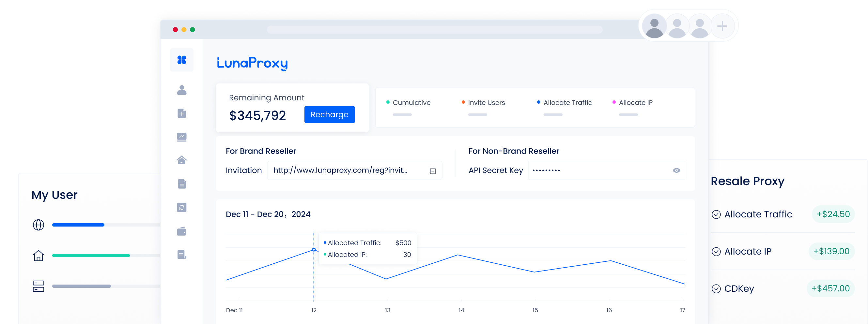Open the dashboard grid icon in sidebar
The width and height of the screenshot is (868, 324).
coord(182,60)
